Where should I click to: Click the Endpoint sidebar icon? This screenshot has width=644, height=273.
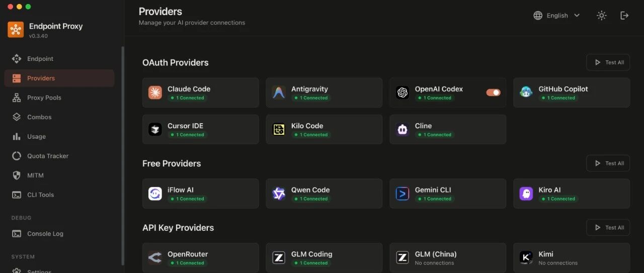[17, 59]
